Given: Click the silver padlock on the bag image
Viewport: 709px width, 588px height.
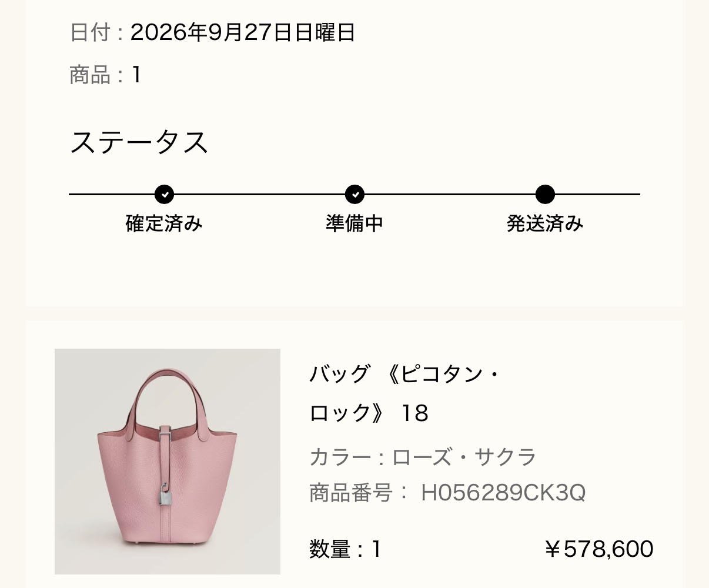Looking at the screenshot, I should point(165,494).
